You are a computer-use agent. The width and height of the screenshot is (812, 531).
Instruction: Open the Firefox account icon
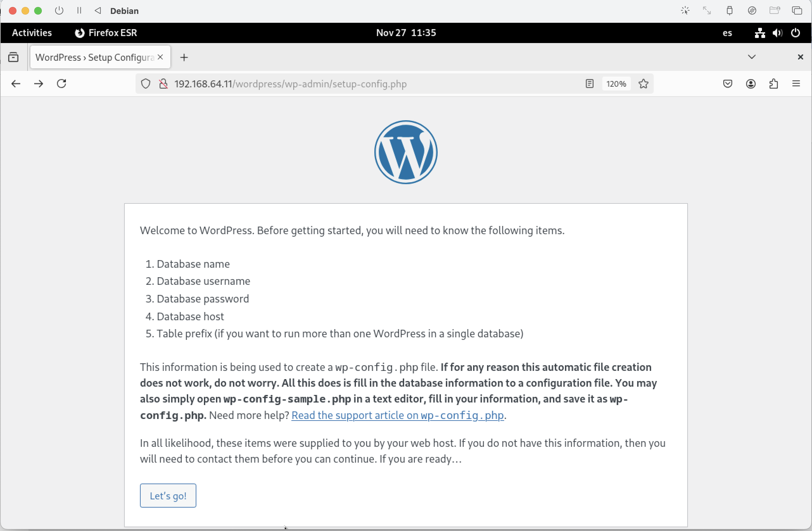751,84
